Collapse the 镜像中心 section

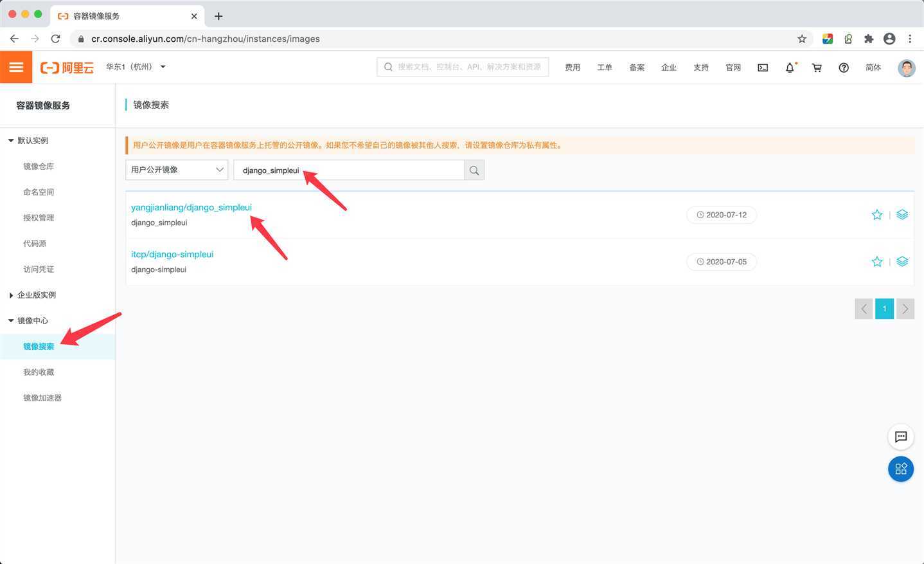[x=29, y=320]
